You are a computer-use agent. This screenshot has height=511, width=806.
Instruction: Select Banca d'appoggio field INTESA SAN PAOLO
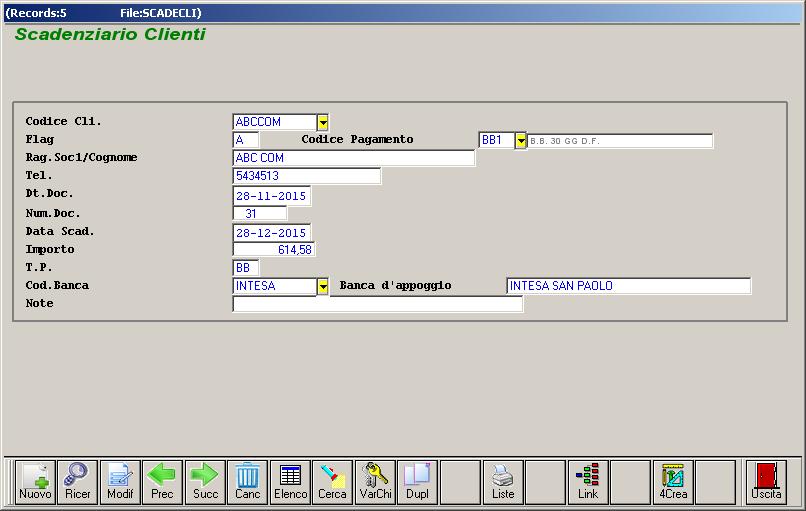point(629,286)
